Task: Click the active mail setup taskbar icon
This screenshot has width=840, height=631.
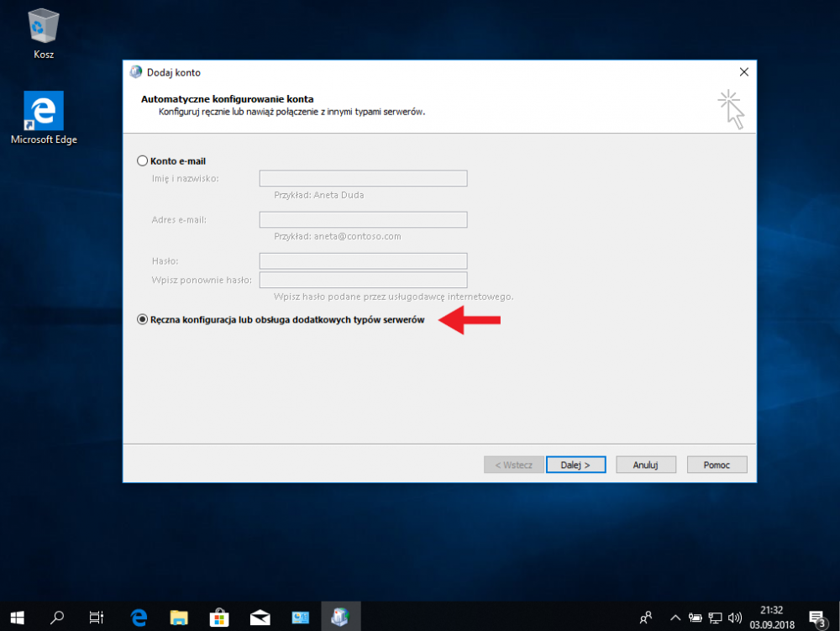Action: (340, 618)
